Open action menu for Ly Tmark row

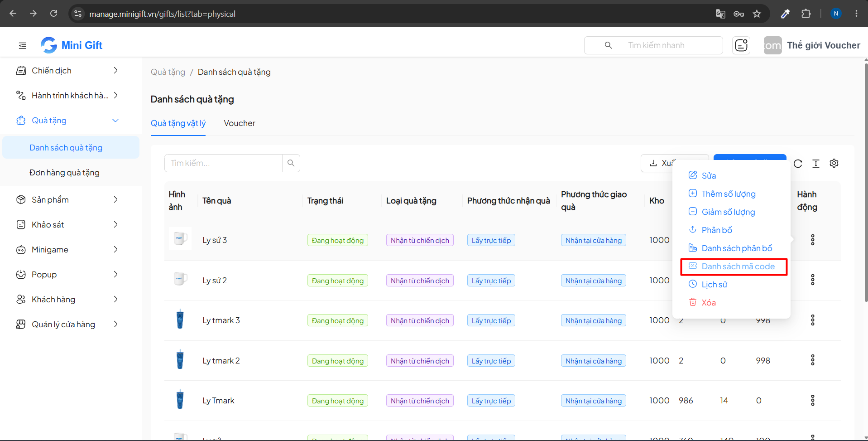click(813, 400)
